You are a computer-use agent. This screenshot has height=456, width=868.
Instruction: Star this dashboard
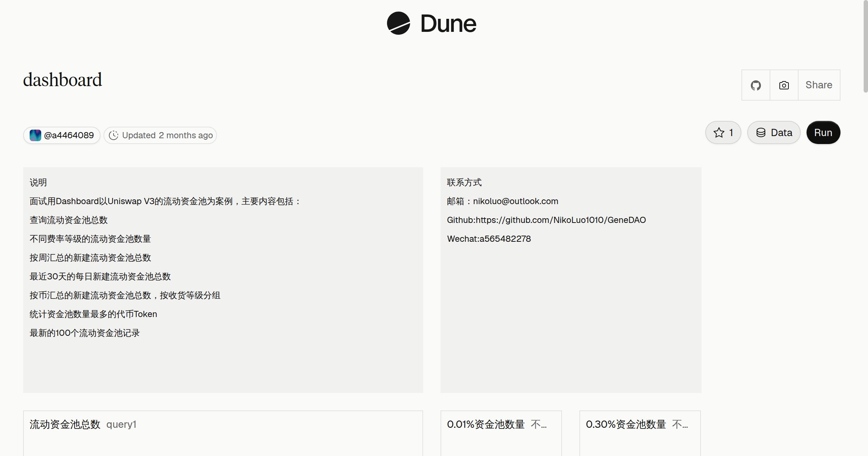click(723, 132)
